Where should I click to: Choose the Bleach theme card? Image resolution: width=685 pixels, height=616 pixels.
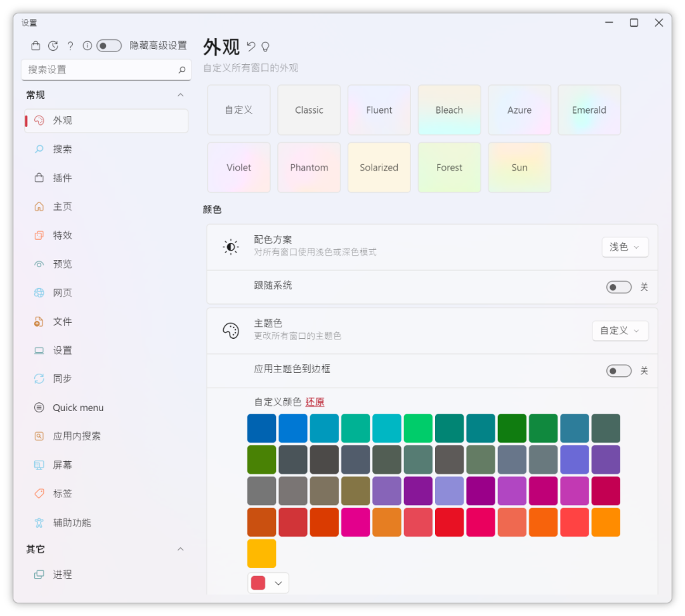tap(449, 110)
